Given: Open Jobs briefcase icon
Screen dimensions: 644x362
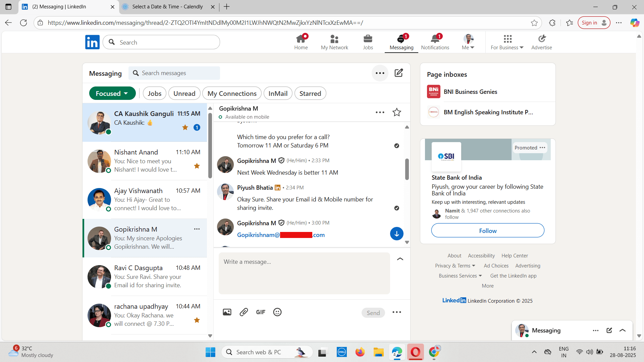Looking at the screenshot, I should (368, 39).
